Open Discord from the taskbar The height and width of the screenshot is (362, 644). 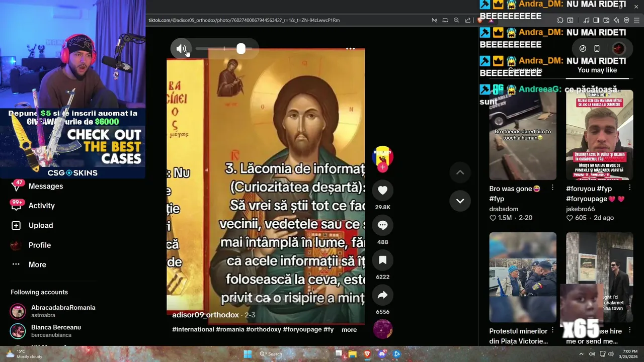click(382, 354)
